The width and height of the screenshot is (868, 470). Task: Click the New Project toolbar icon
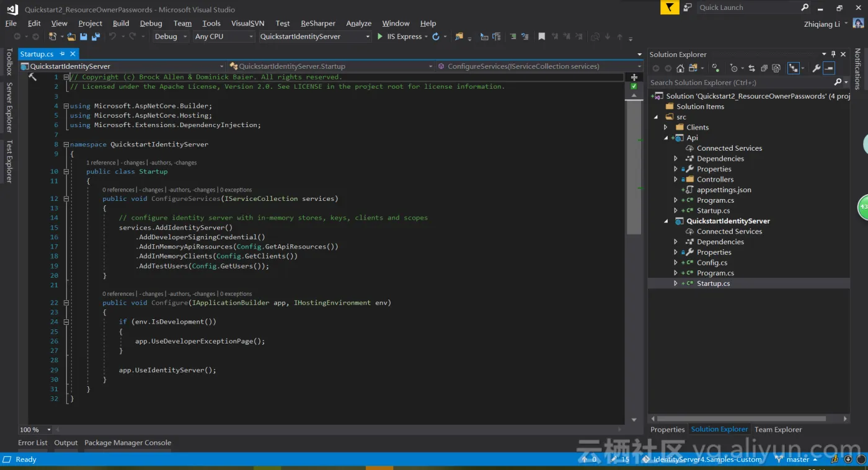(53, 37)
